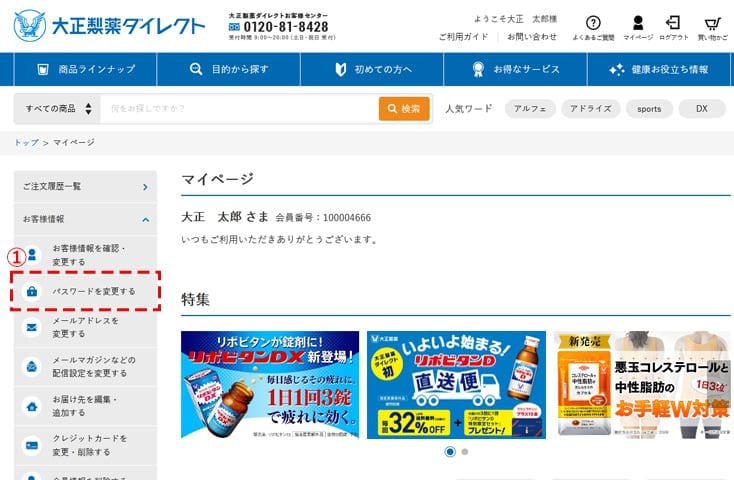Screen dimensions: 734x480
Task: Click the search keyword input field
Action: [238, 108]
